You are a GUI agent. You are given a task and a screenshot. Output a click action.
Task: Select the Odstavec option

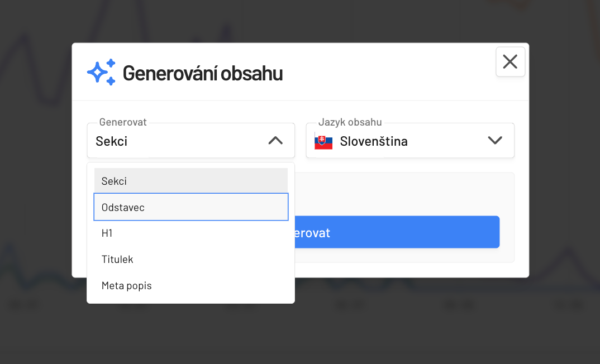191,207
